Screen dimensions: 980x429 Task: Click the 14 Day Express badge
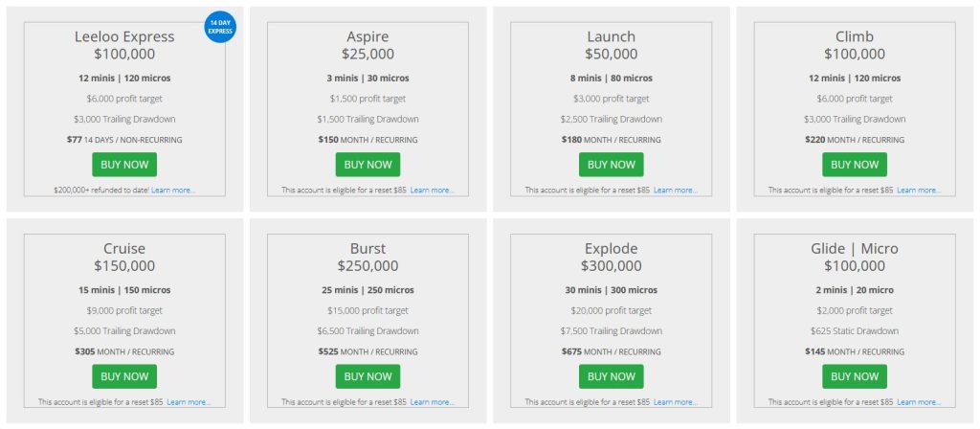220,27
